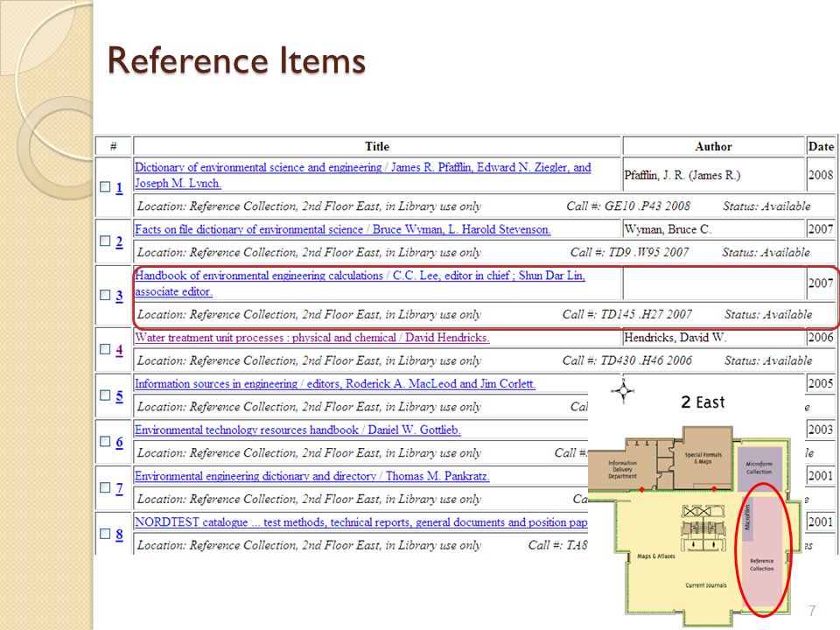This screenshot has width=840, height=630.
Task: Click the Title column header
Action: [377, 146]
